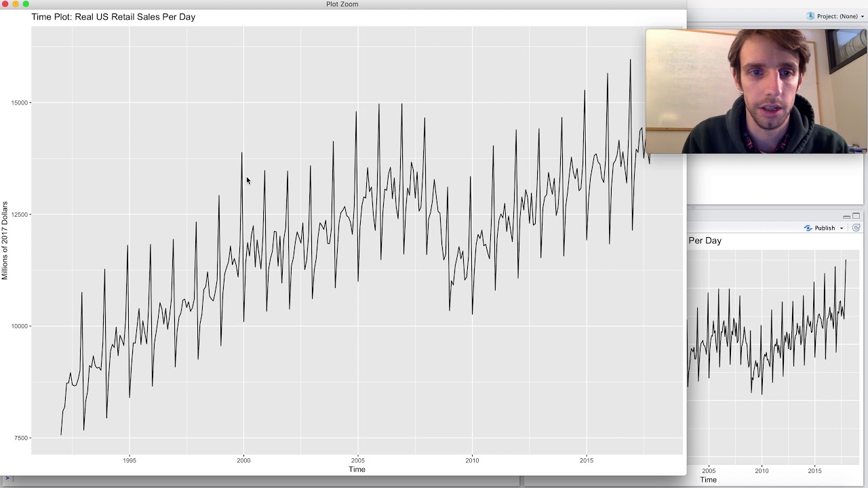Click the 'Time' label in RStudio plot pane

(708, 480)
